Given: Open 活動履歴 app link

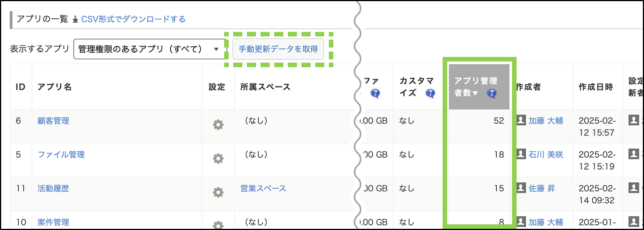Looking at the screenshot, I should point(53,188).
